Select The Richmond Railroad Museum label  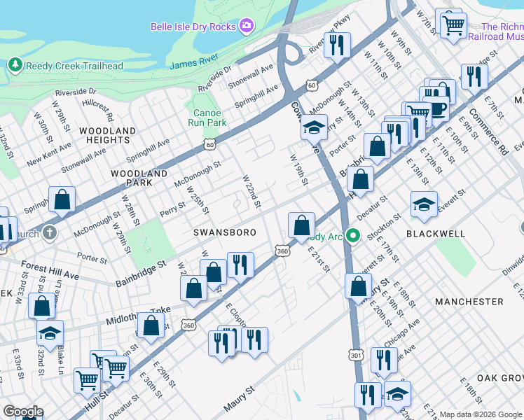[x=496, y=31]
